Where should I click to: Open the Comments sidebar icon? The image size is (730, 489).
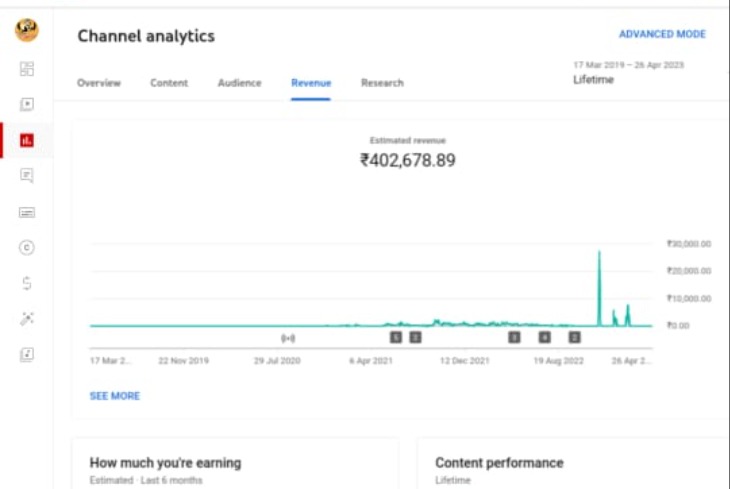pos(27,176)
